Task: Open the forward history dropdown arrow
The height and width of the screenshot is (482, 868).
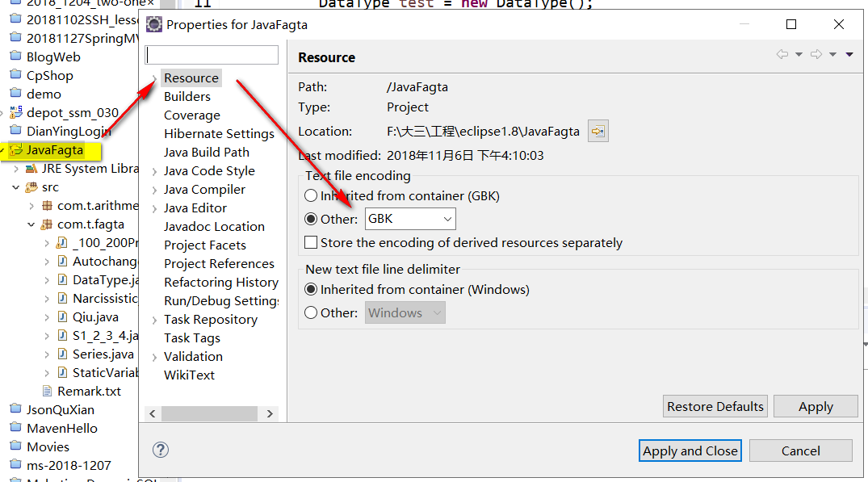Action: point(832,54)
